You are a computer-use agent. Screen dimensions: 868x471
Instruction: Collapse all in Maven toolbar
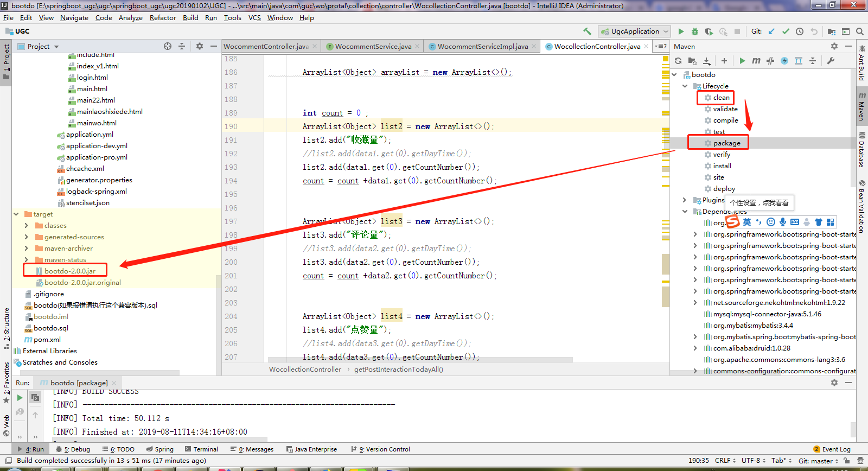pos(813,61)
